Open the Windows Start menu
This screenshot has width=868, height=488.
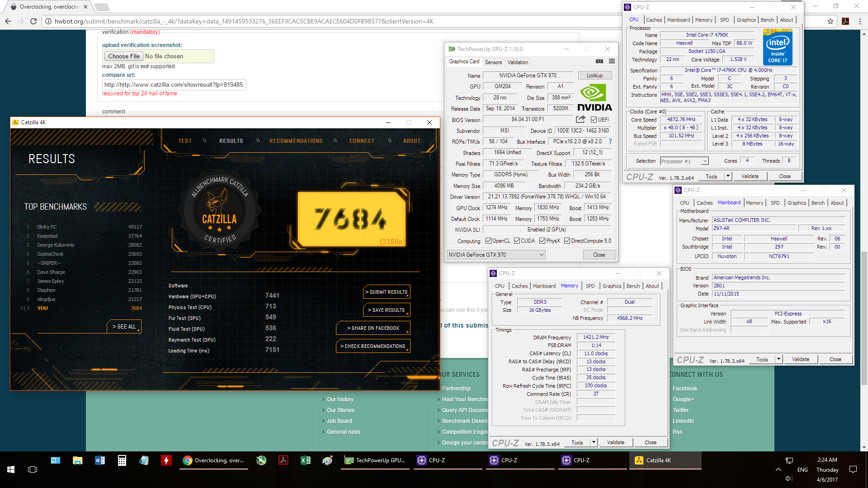pos(11,469)
